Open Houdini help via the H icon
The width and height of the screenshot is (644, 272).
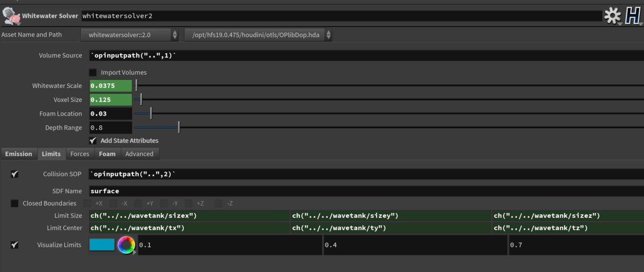(633, 16)
